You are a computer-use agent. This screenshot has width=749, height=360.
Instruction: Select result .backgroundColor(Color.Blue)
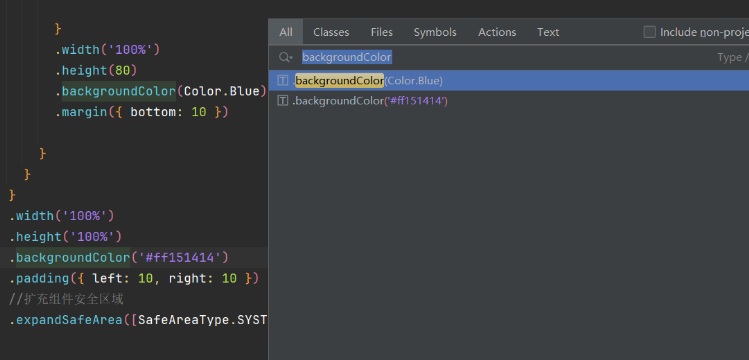(x=509, y=81)
